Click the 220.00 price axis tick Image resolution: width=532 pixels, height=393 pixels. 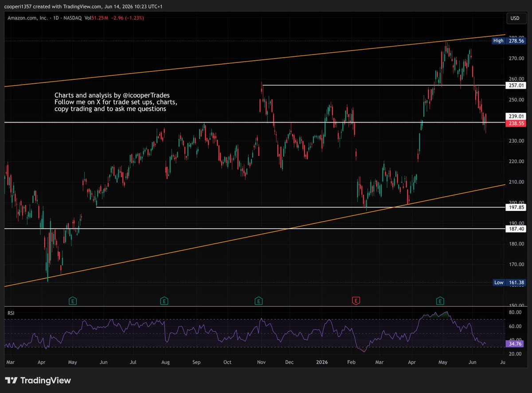(x=517, y=162)
